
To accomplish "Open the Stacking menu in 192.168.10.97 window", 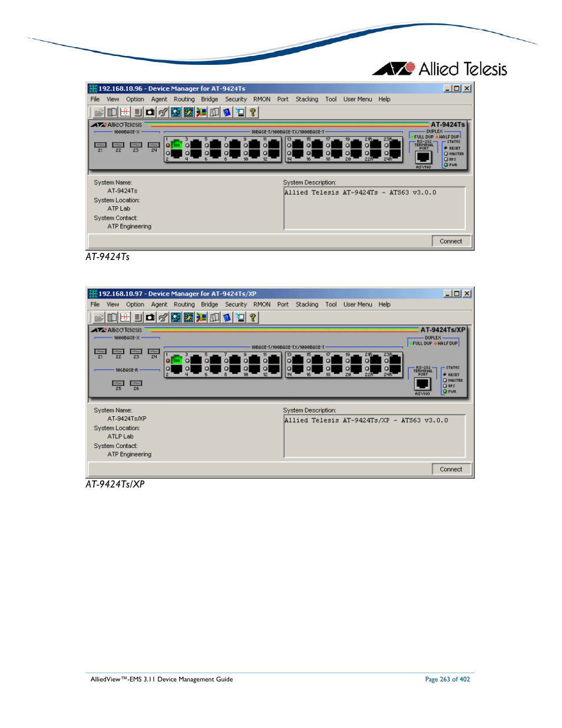I will tap(306, 304).
